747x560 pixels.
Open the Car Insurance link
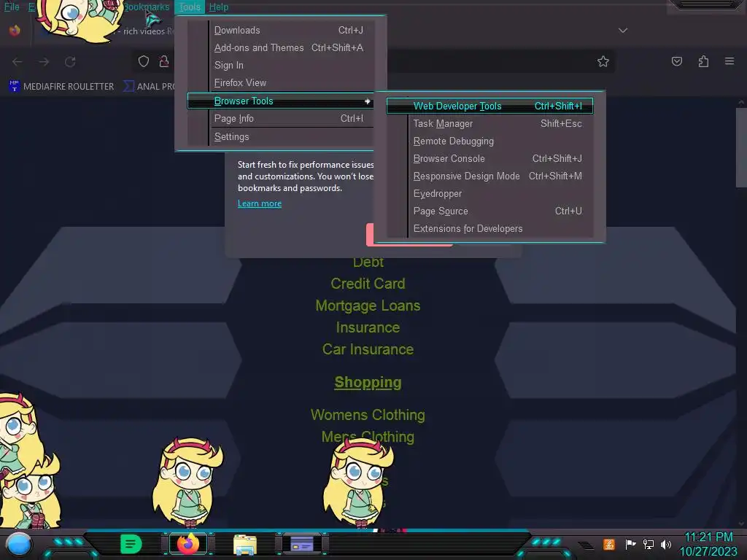point(368,349)
